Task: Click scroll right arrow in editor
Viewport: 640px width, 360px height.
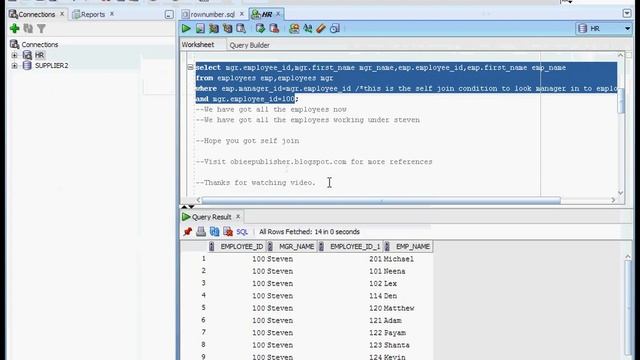Action: [x=613, y=200]
